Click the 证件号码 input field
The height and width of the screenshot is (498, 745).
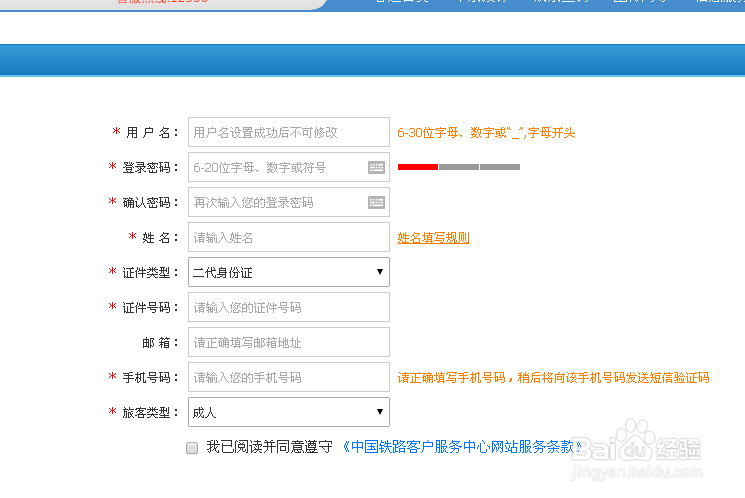coord(289,307)
